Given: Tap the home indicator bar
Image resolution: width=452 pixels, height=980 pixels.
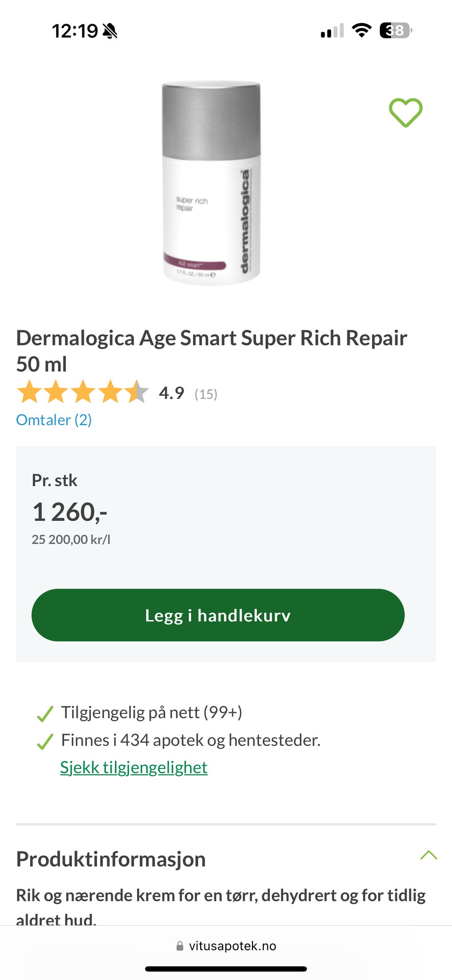Looking at the screenshot, I should pyautogui.click(x=226, y=969).
